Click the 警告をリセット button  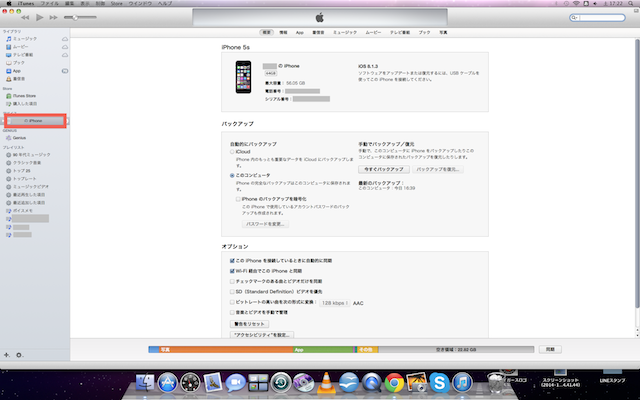(249, 324)
